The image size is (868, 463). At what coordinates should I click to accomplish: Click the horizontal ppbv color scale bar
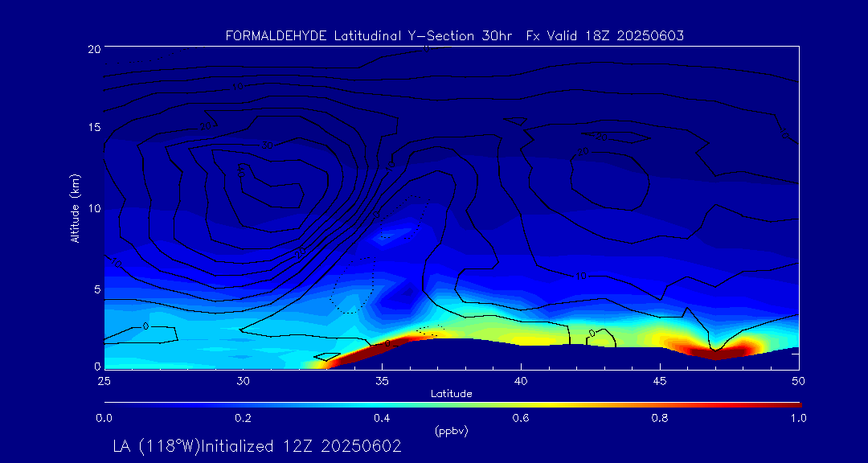452,405
